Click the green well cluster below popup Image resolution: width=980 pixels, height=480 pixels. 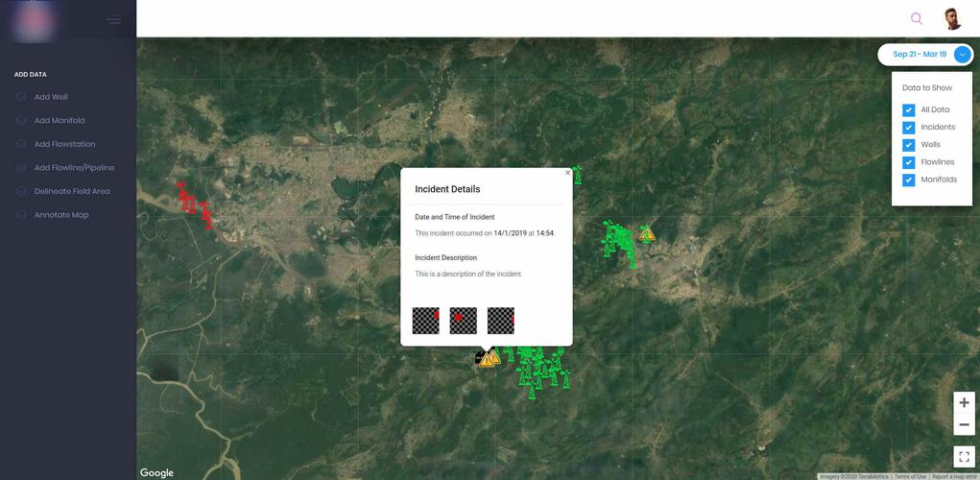[x=538, y=370]
